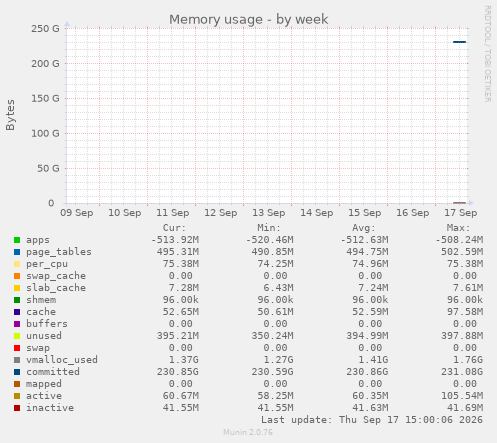This screenshot has height=443, width=497.
Task: Select the inactive legend label
Action: point(50,408)
